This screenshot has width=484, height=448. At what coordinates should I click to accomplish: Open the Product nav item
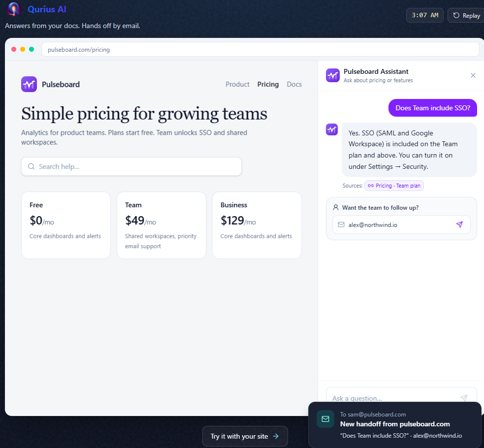pos(237,84)
